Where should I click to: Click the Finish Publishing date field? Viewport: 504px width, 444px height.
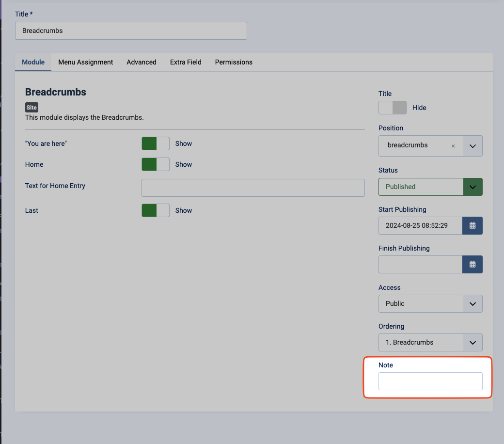pos(420,265)
